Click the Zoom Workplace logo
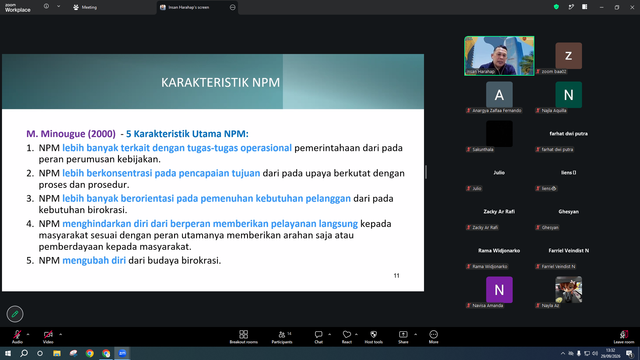The image size is (640, 360). coord(18,7)
